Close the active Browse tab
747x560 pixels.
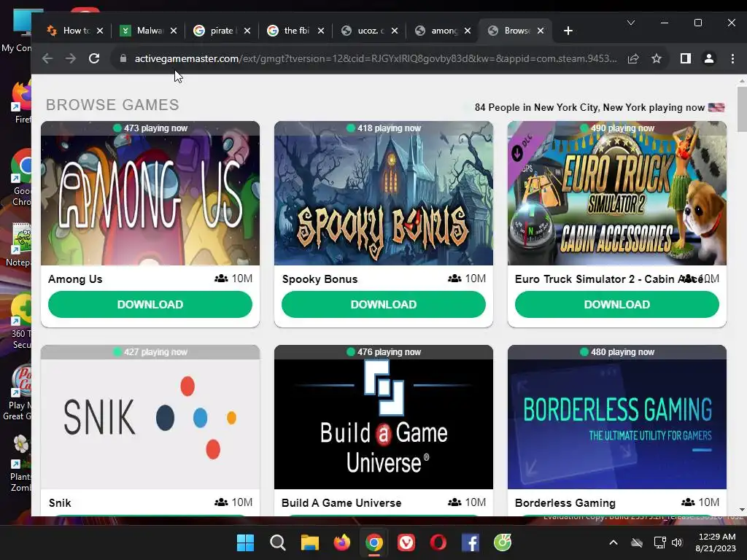(x=541, y=31)
